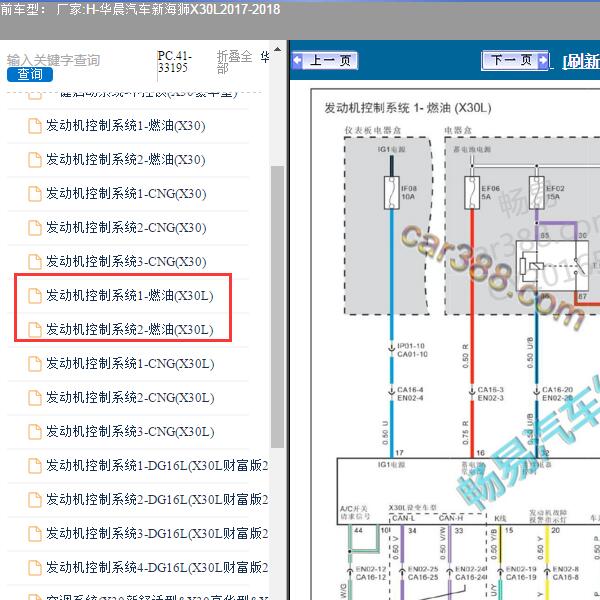Click connector label EN02-19 CA16-19
This screenshot has width=600, height=600.
(521, 573)
